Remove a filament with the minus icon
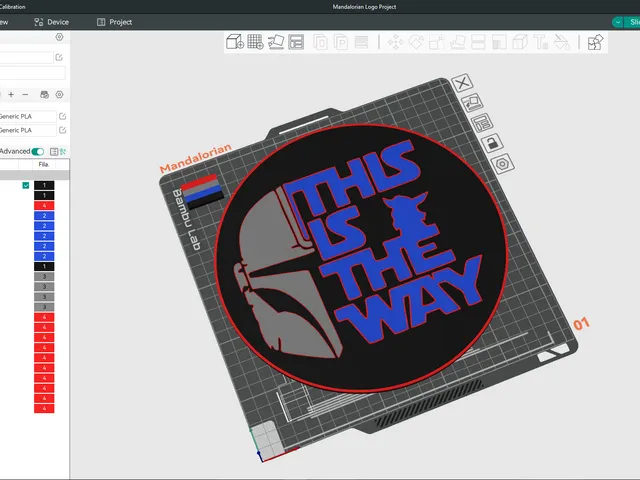The height and width of the screenshot is (480, 640). (25, 95)
